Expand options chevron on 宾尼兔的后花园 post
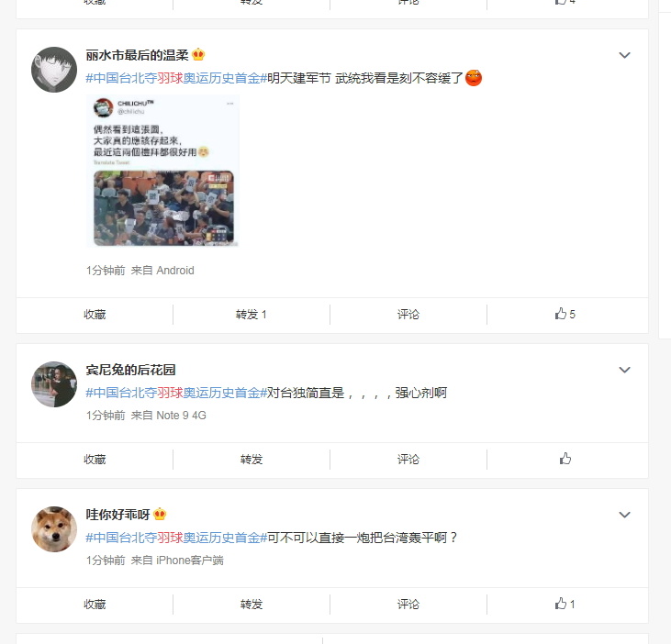 (x=624, y=370)
